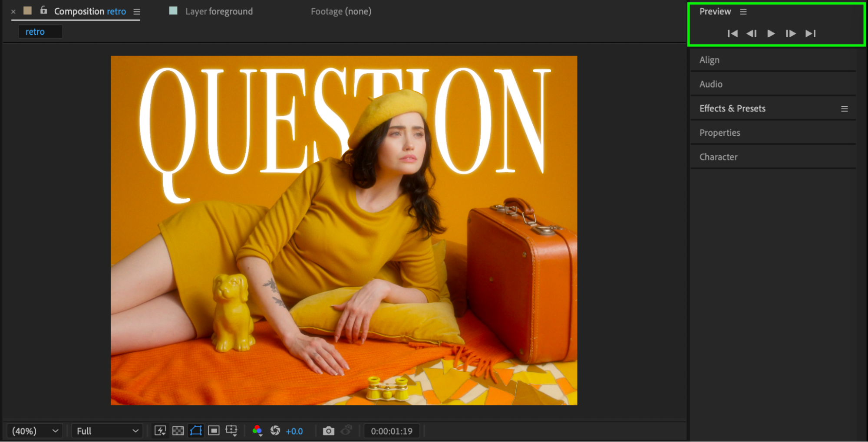Step forward one frame in Preview
The height and width of the screenshot is (442, 868).
[x=791, y=33]
